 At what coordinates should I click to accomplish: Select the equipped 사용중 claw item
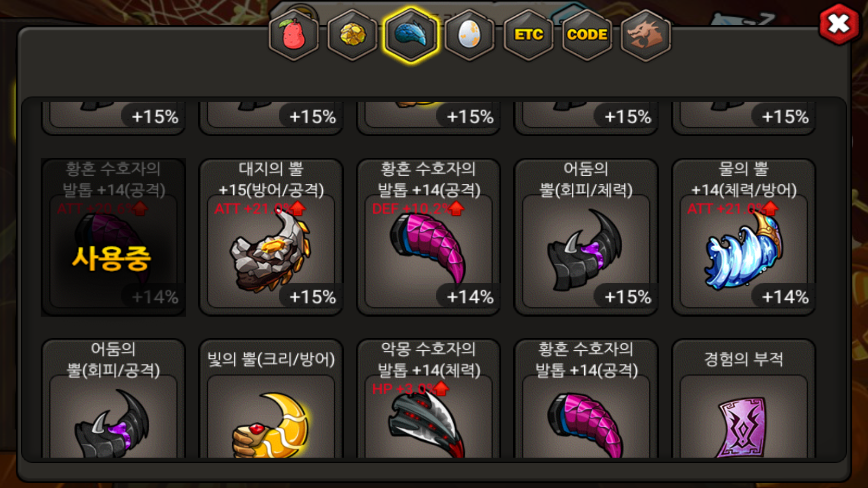click(x=113, y=237)
